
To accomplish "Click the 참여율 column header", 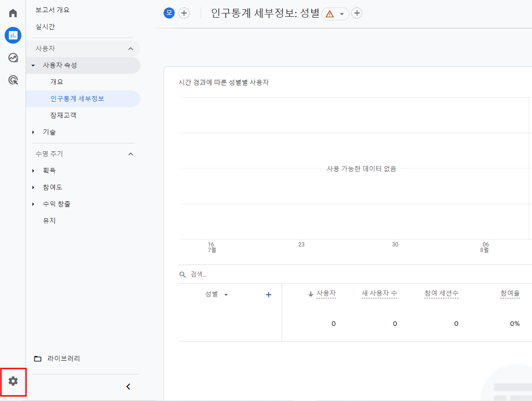I will 510,293.
